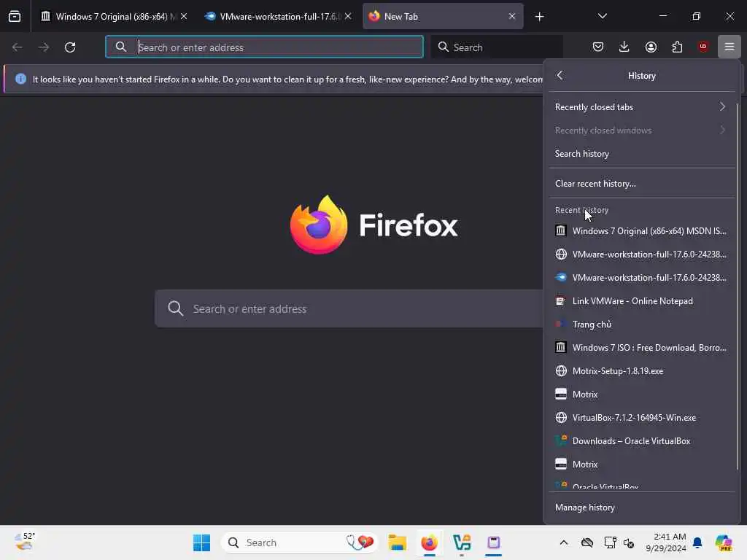Click the muted volume tray icon
This screenshot has width=747, height=560.
(628, 542)
